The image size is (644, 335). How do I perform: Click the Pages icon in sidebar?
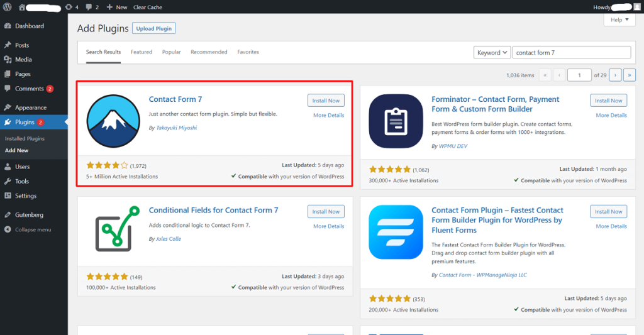(8, 74)
